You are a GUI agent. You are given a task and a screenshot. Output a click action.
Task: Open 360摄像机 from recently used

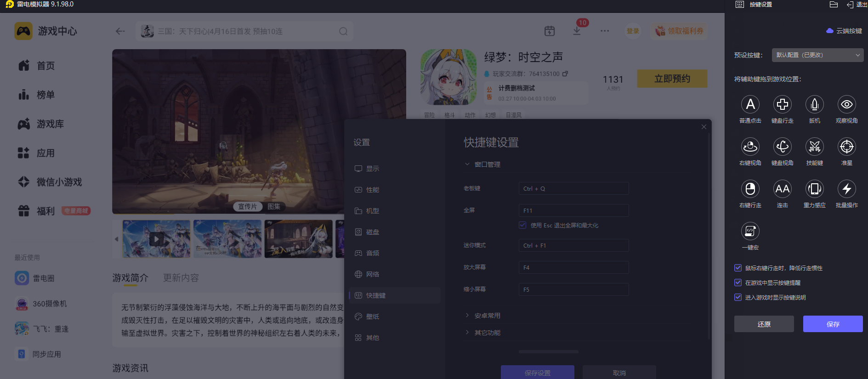[x=41, y=304]
